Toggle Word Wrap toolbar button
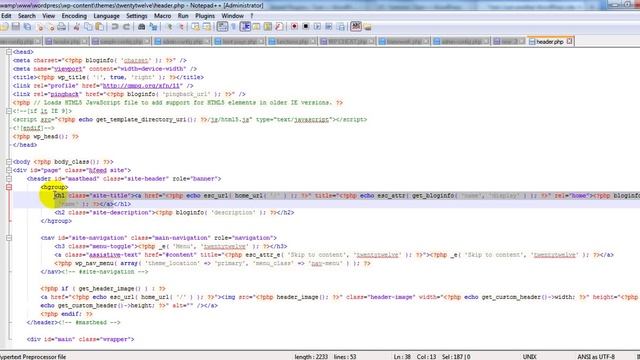This screenshot has width=640, height=360. pos(222,27)
